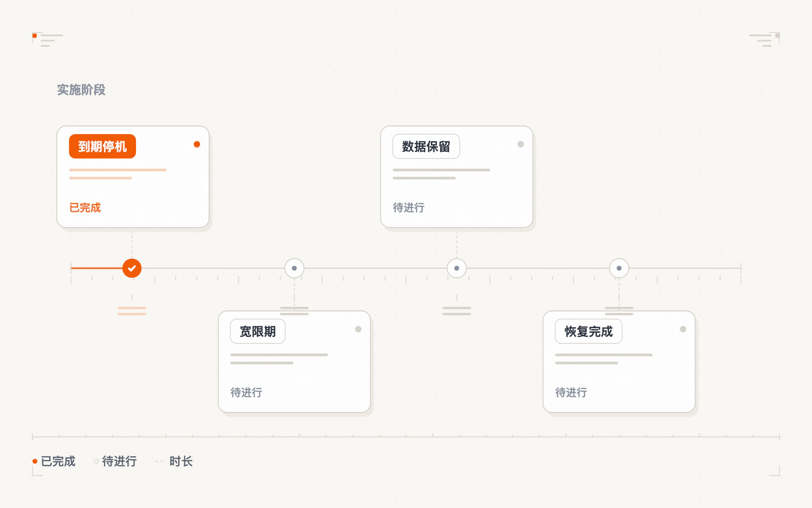Click 待进行 status in 恢复完成 card

(x=571, y=393)
